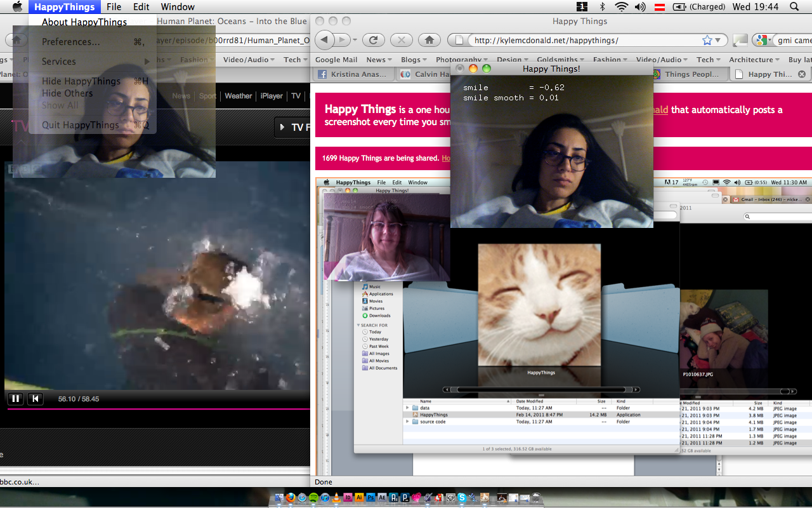Open Skype from the dock

[x=462, y=498]
